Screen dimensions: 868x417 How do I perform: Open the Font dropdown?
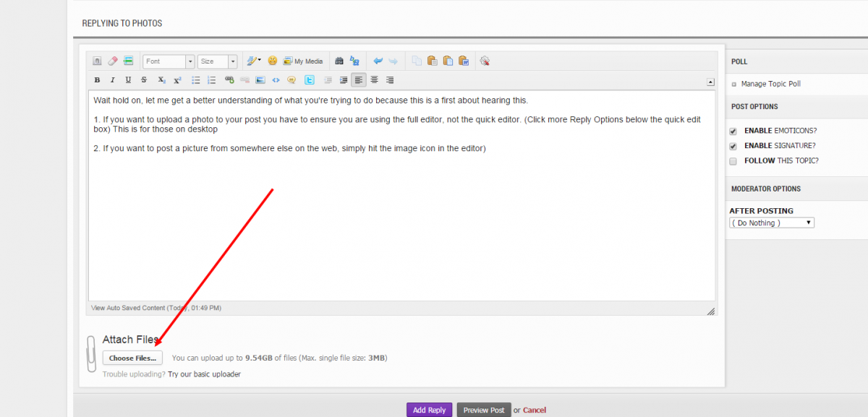pos(169,62)
